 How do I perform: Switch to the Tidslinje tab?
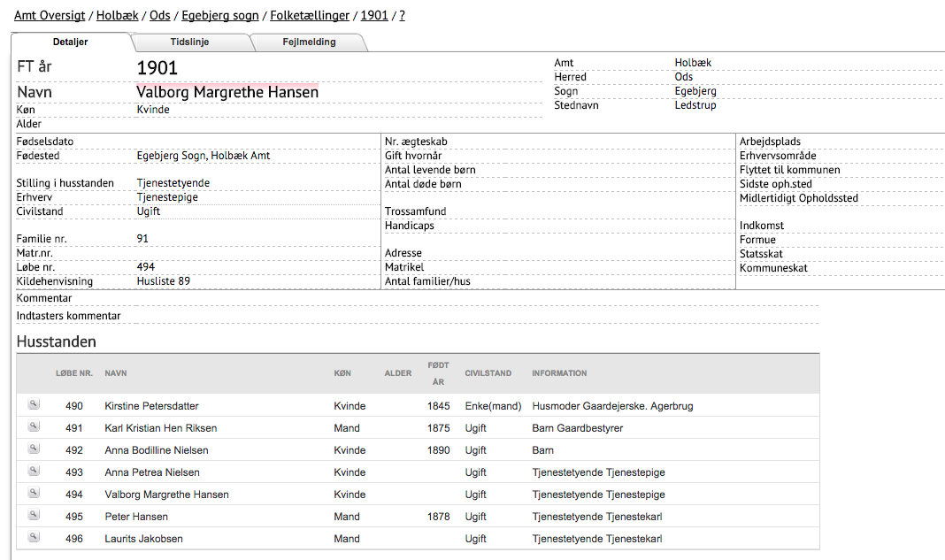pyautogui.click(x=190, y=42)
